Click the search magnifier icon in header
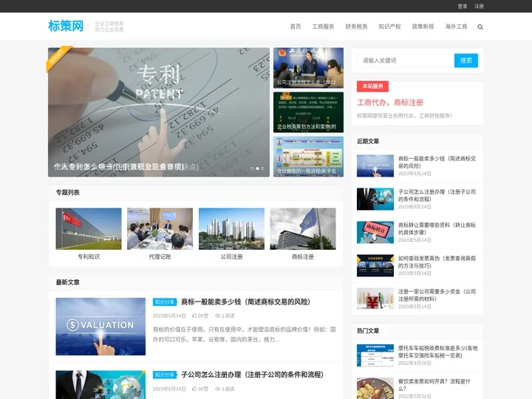532x399 pixels. pyautogui.click(x=480, y=27)
